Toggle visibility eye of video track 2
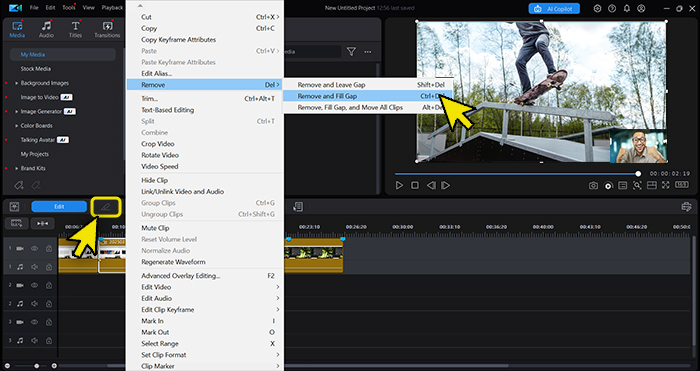The image size is (700, 371). (x=34, y=285)
